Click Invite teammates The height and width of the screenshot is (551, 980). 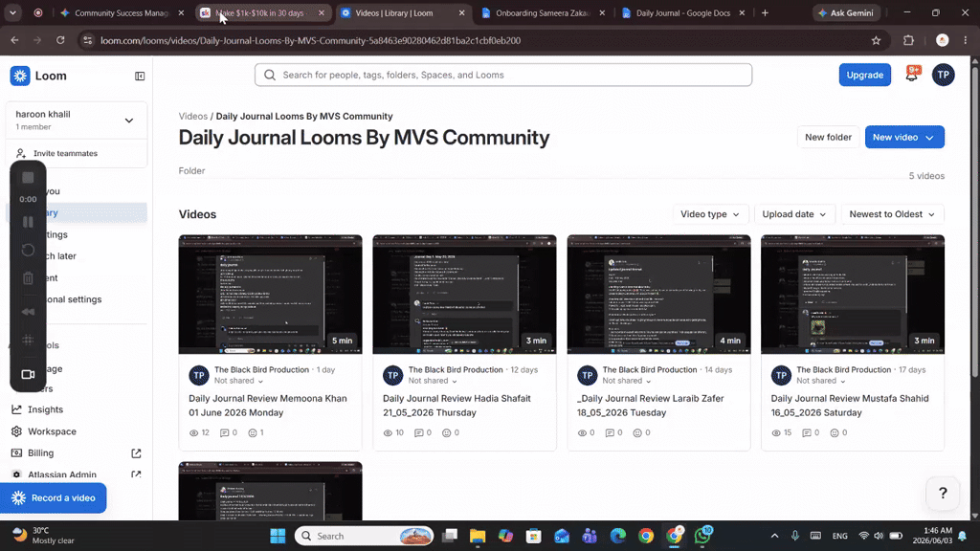click(x=65, y=153)
